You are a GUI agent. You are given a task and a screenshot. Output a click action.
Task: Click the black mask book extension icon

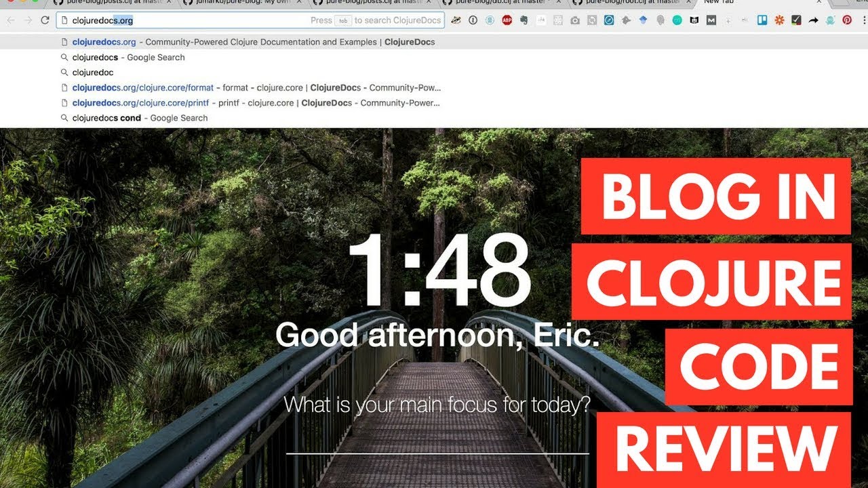pyautogui.click(x=694, y=20)
